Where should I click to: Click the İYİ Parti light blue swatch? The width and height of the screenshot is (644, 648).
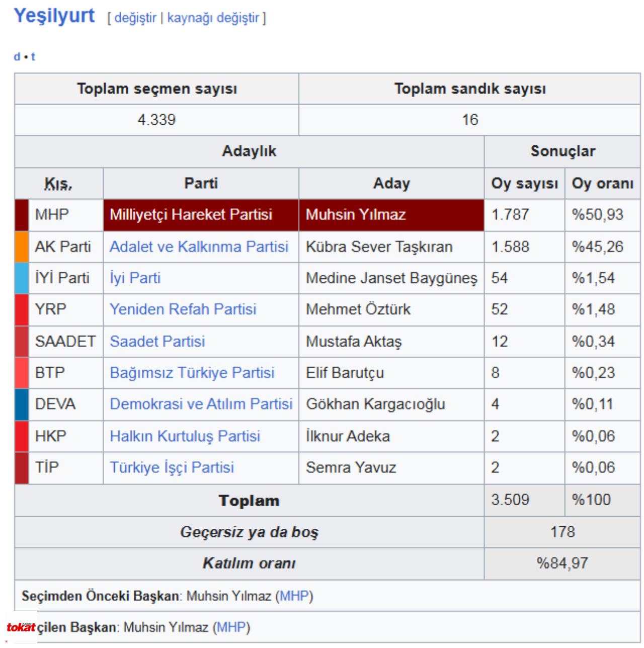(22, 278)
